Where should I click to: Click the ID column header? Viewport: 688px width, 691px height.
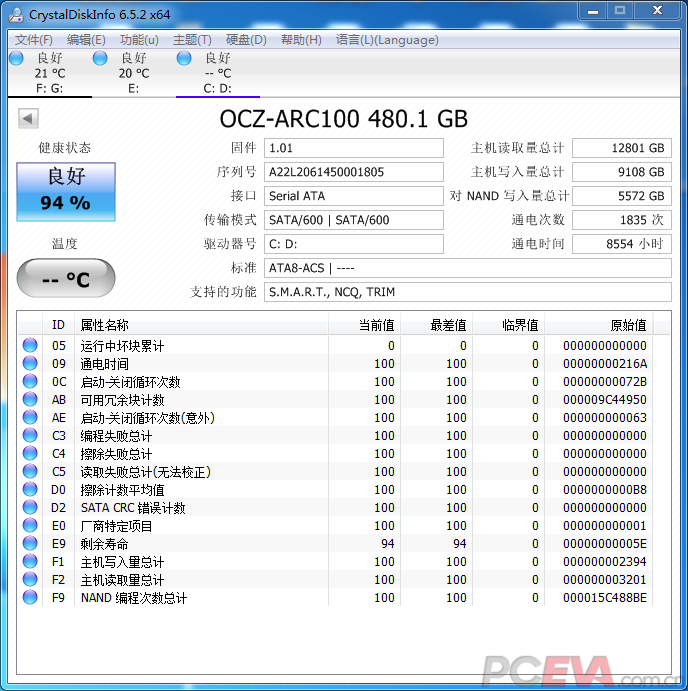[x=59, y=325]
